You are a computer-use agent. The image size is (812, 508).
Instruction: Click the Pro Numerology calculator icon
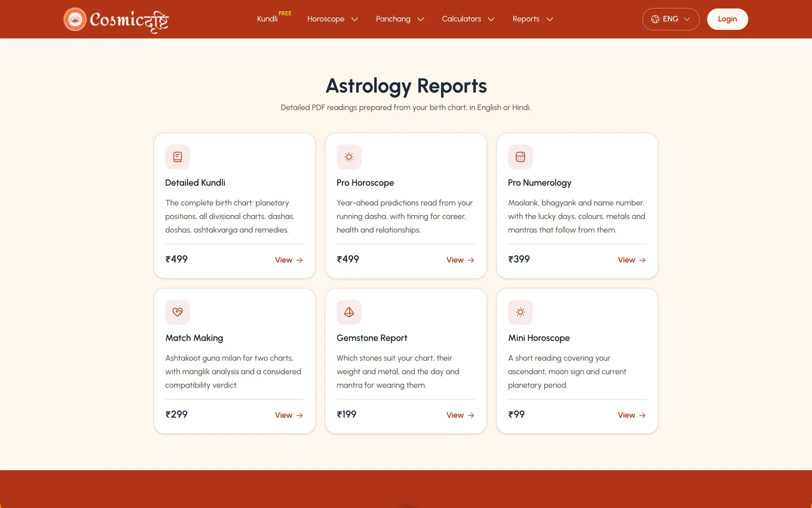point(520,157)
